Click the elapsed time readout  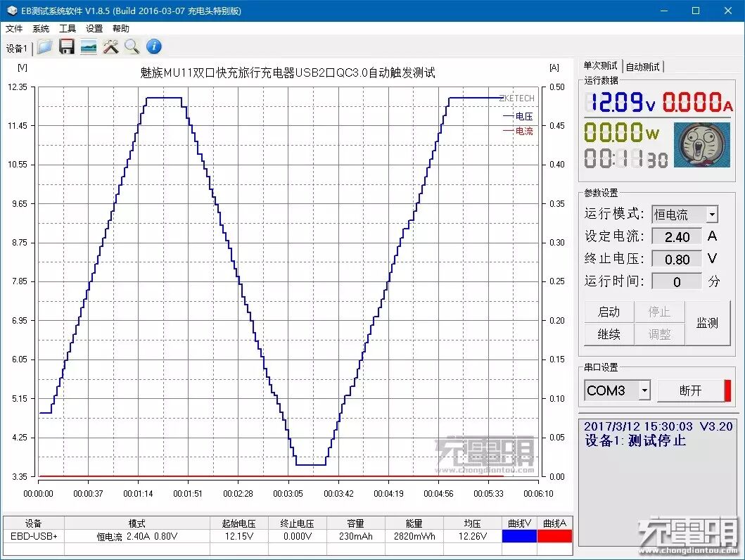click(626, 158)
